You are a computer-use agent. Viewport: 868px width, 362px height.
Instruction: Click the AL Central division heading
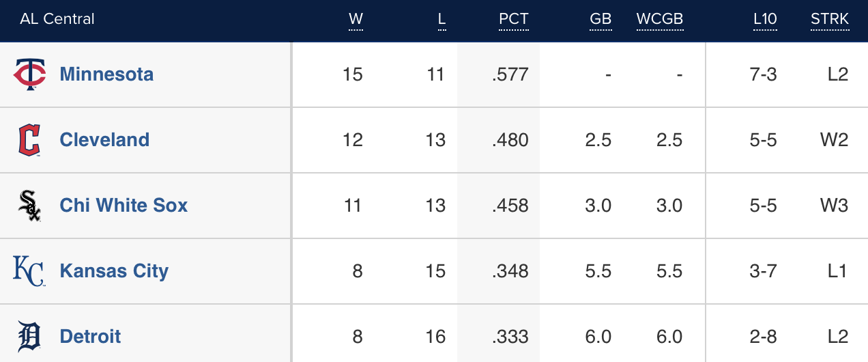(57, 19)
